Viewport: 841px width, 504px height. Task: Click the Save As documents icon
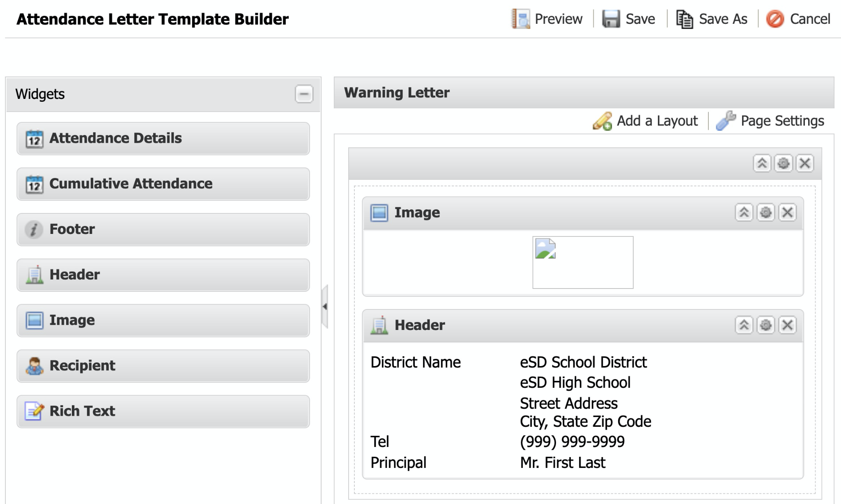(685, 19)
